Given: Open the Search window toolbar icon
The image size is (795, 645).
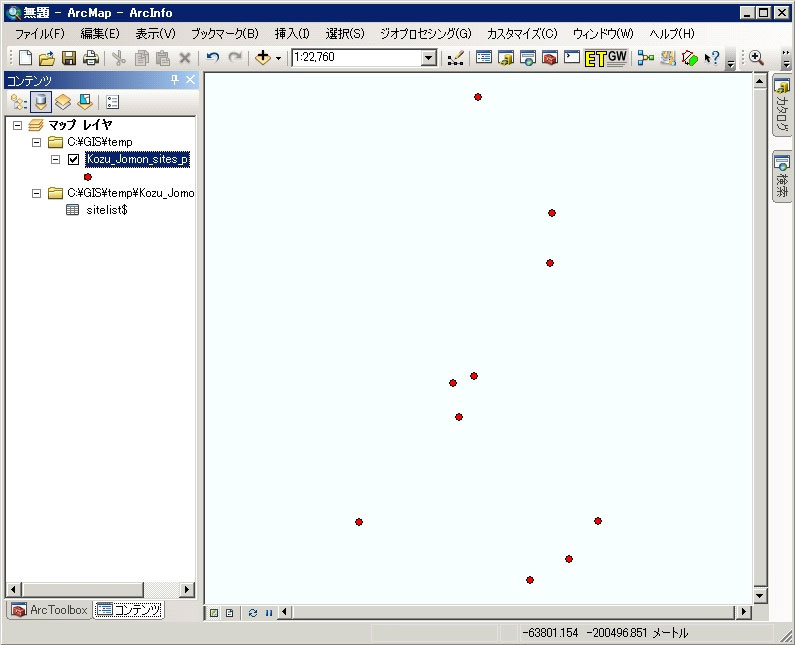Looking at the screenshot, I should pos(527,58).
